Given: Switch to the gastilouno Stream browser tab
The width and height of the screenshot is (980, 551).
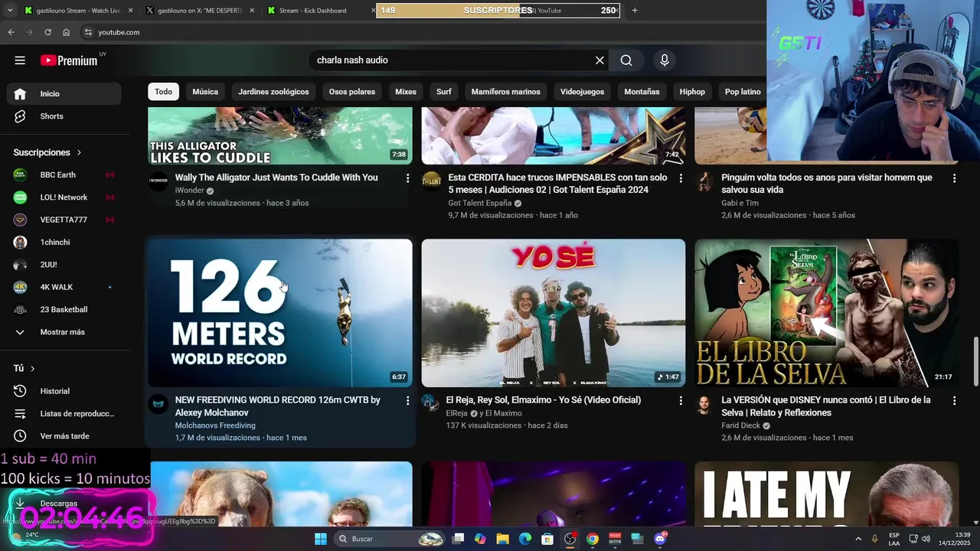Looking at the screenshot, I should pyautogui.click(x=77, y=10).
